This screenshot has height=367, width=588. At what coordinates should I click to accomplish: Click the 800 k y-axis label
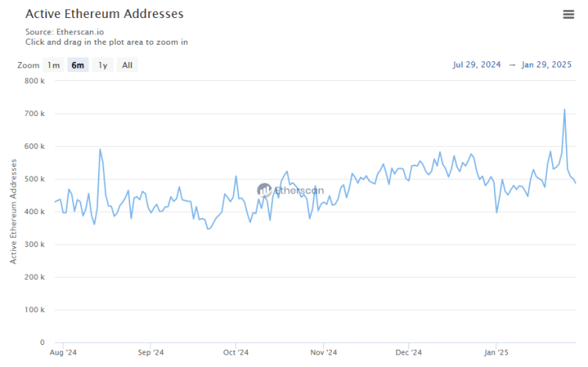[x=34, y=81]
